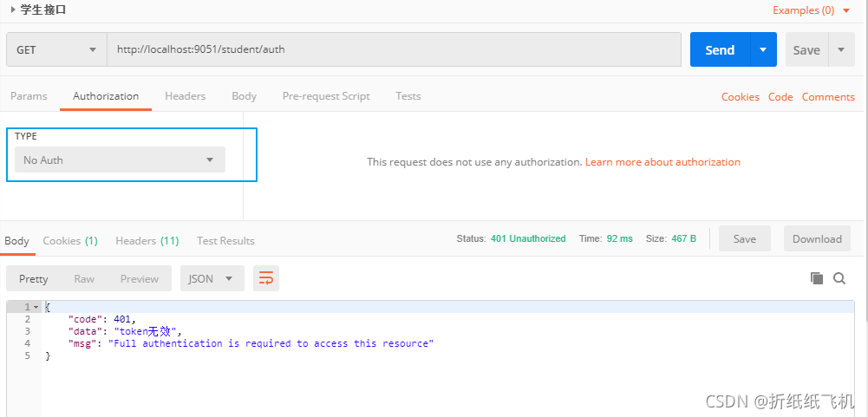This screenshot has width=868, height=417.
Task: Toggle line wrap icon
Action: point(266,278)
